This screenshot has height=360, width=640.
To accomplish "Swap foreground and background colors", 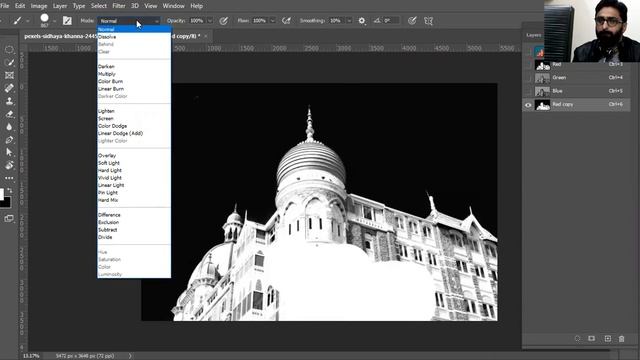I will pos(9,190).
